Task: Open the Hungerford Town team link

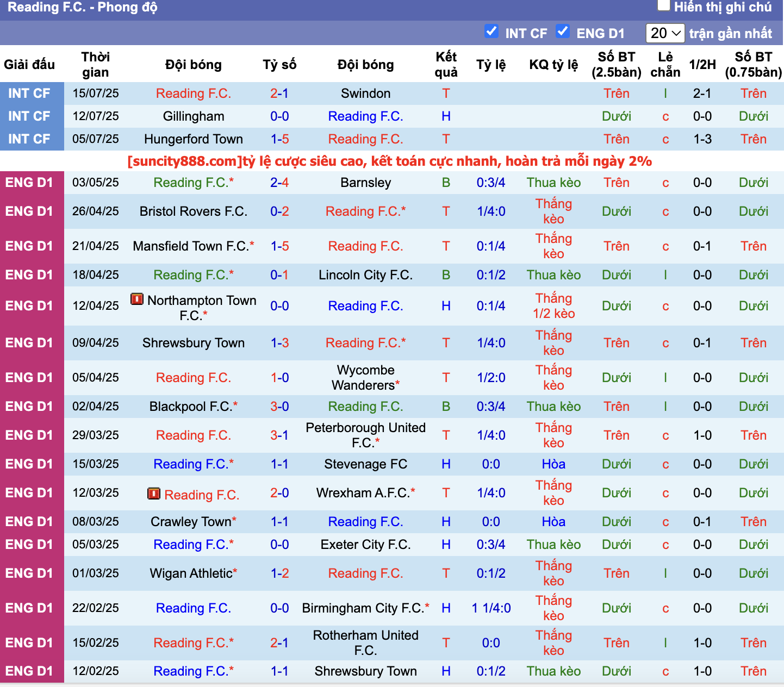Action: click(x=194, y=139)
